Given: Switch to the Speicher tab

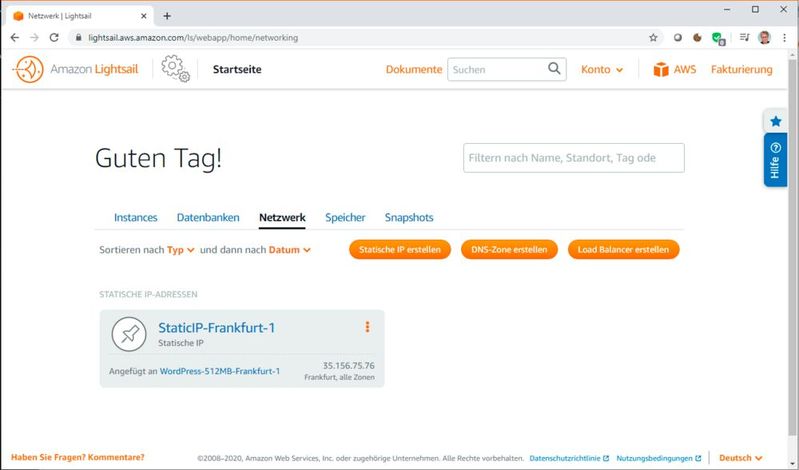Looking at the screenshot, I should tap(345, 218).
